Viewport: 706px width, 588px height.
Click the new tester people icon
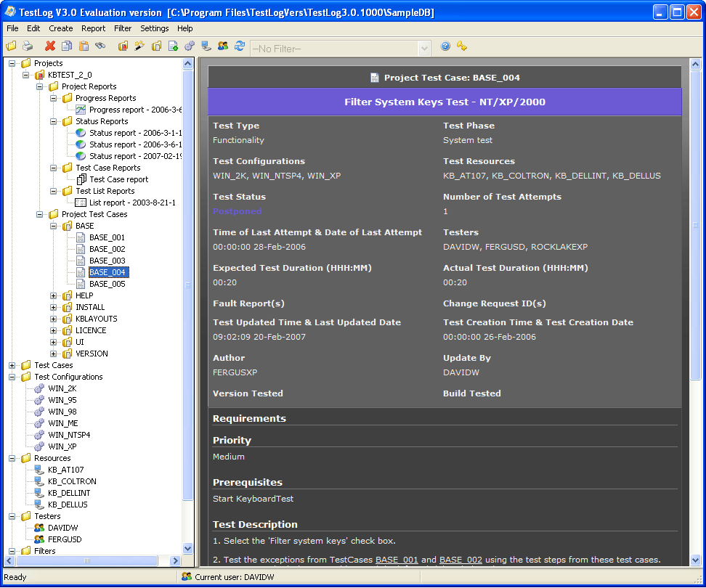[223, 46]
